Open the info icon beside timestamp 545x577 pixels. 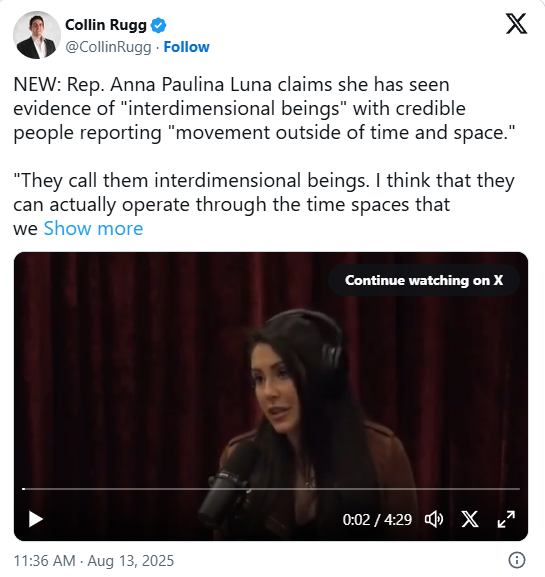[x=517, y=560]
